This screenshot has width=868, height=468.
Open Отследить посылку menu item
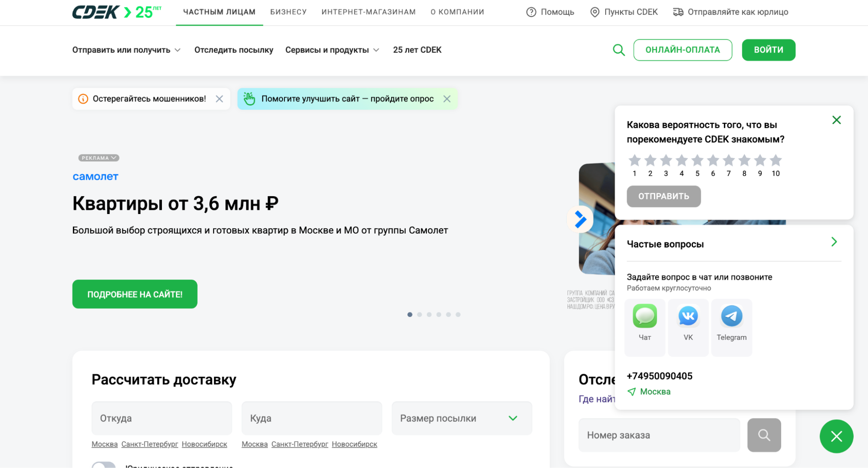(x=234, y=50)
